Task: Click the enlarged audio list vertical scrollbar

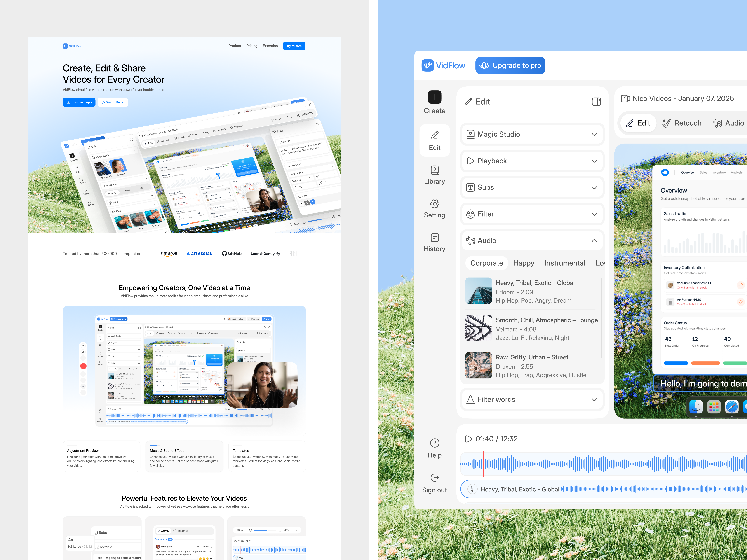Action: point(601,318)
